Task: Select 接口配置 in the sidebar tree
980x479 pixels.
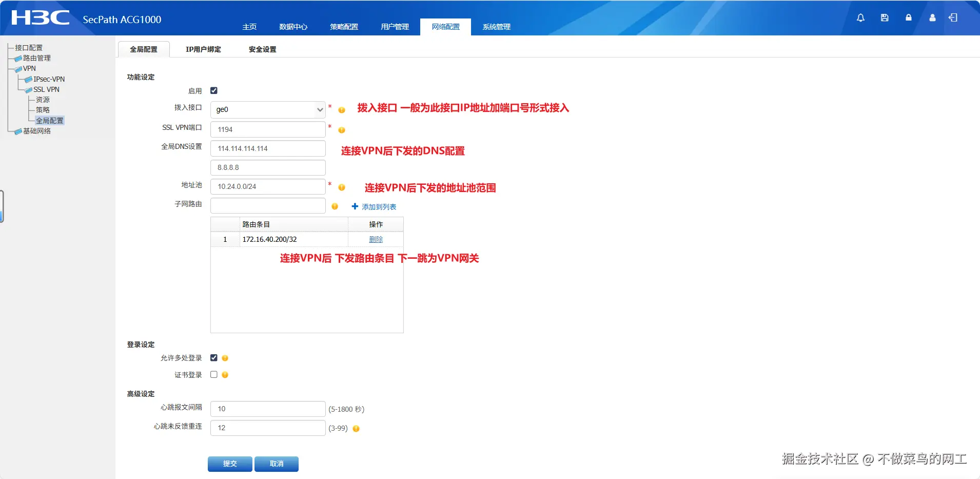Action: point(29,48)
